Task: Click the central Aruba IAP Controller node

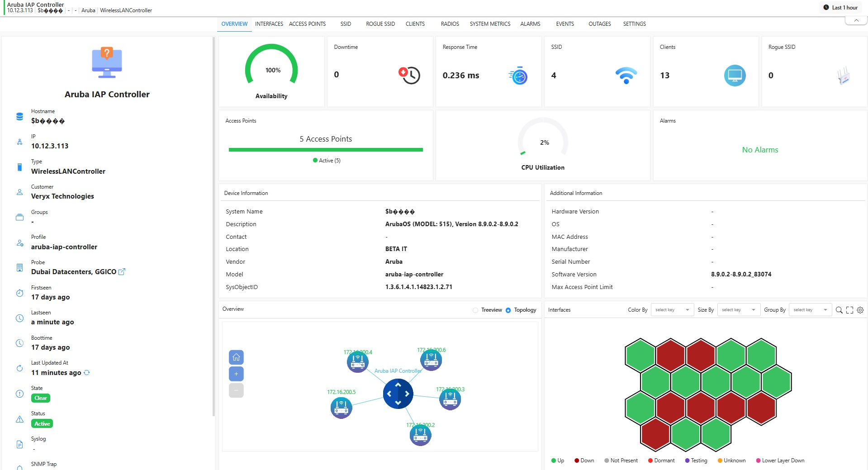Action: (x=398, y=394)
